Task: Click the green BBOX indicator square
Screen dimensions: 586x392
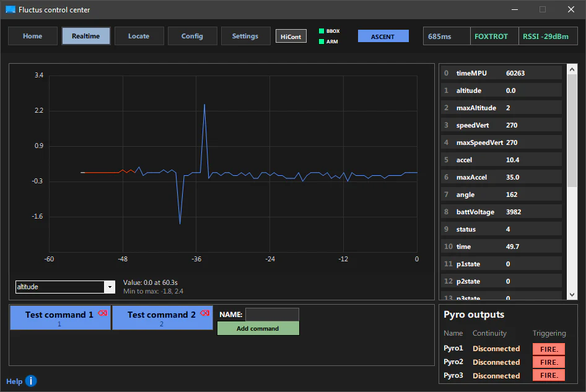Action: [321, 31]
